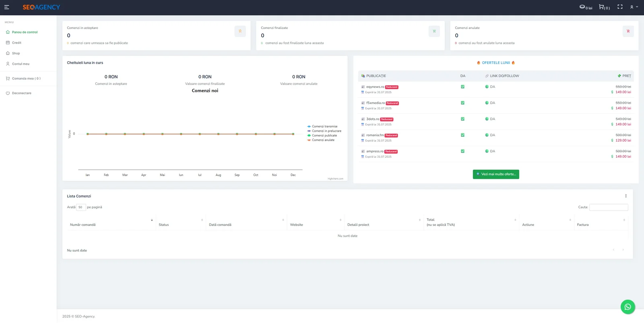Open the user account dropdown

(634, 7)
